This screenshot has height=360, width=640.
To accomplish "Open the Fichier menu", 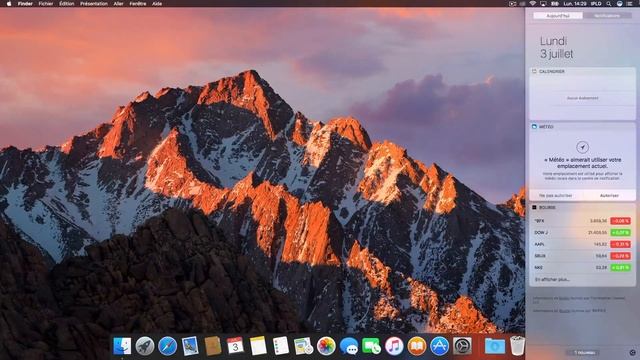I will 46,4.
